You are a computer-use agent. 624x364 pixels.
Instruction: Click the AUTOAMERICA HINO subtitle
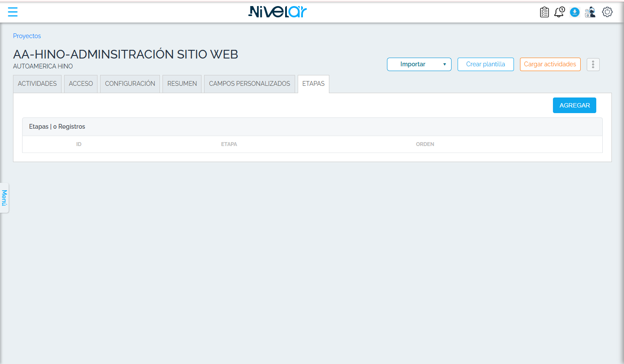pos(43,66)
